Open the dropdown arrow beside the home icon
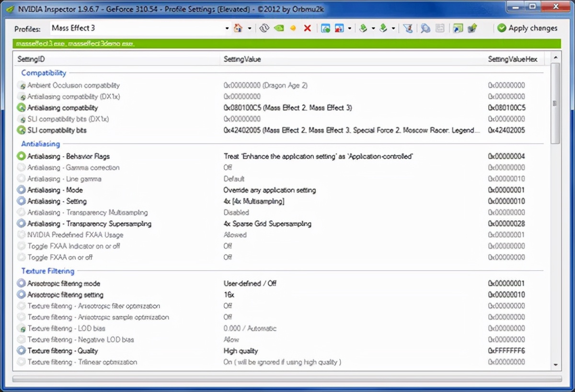The image size is (575, 392). click(250, 28)
